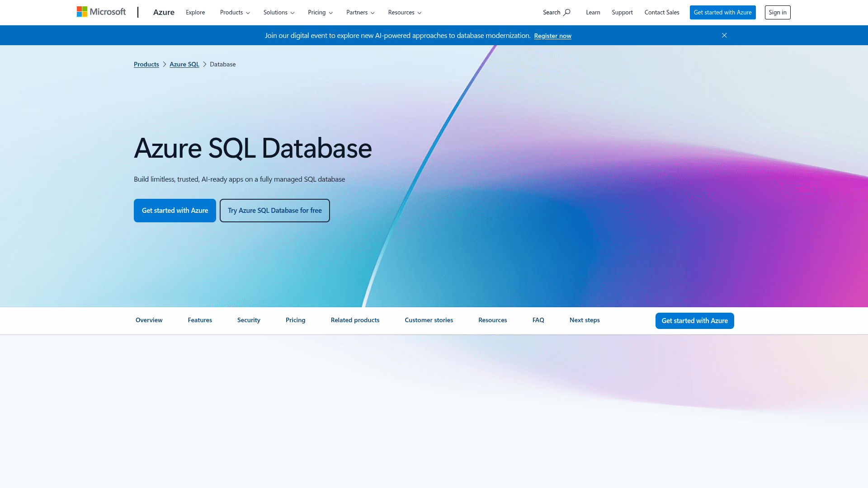Viewport: 868px width, 488px height.
Task: Expand the Pricing dropdown in header
Action: click(321, 12)
